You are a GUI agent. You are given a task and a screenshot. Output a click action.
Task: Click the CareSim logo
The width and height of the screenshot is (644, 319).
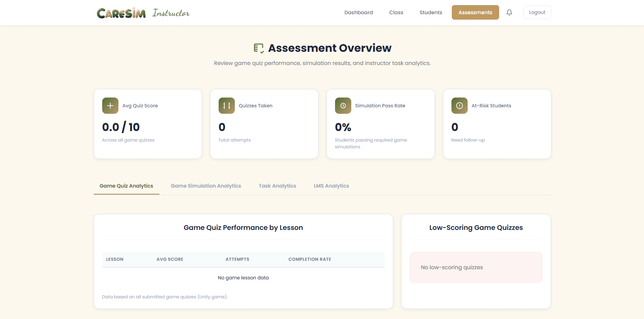tap(121, 12)
